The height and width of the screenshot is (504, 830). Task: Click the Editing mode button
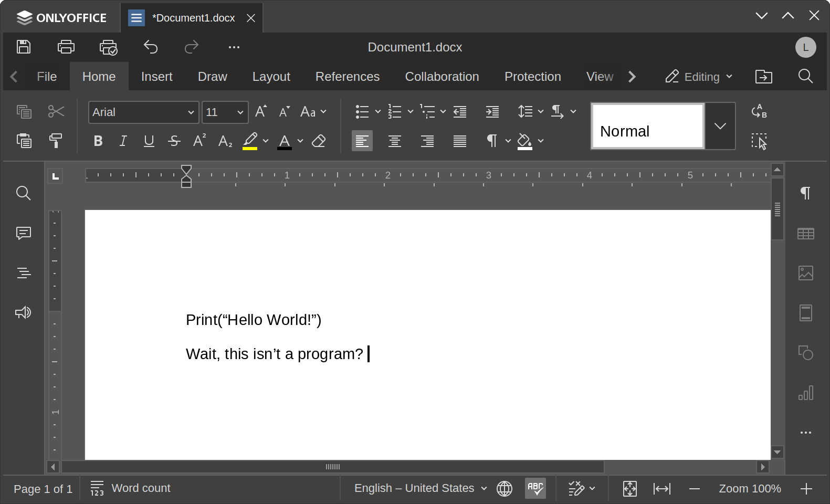(698, 77)
